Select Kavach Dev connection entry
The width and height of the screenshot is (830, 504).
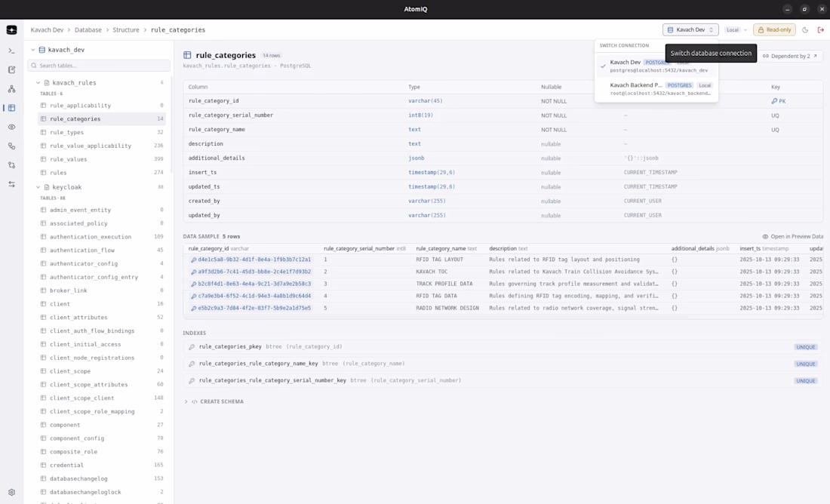click(x=656, y=66)
